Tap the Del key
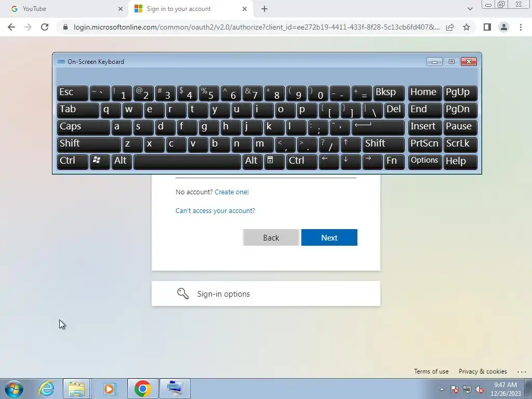 [x=394, y=110]
